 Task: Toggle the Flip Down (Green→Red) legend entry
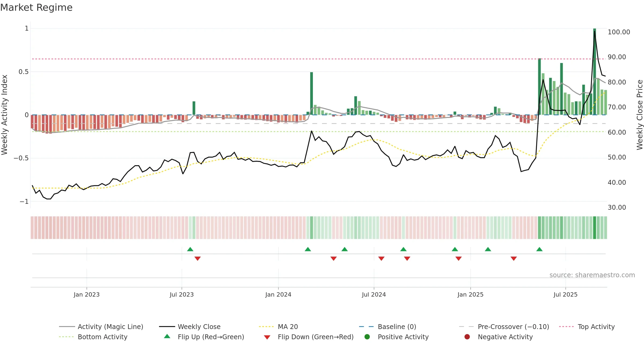coord(309,337)
